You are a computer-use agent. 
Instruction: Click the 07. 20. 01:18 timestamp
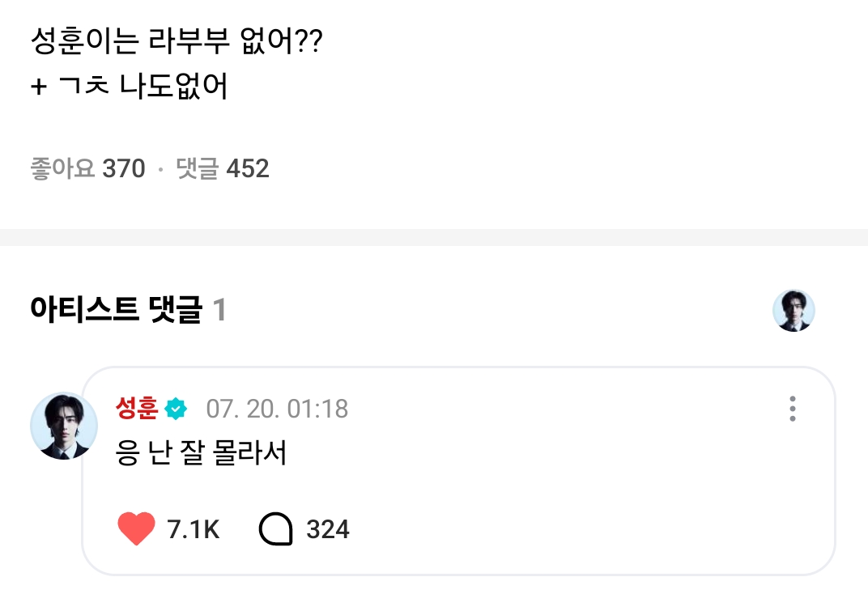(x=277, y=409)
